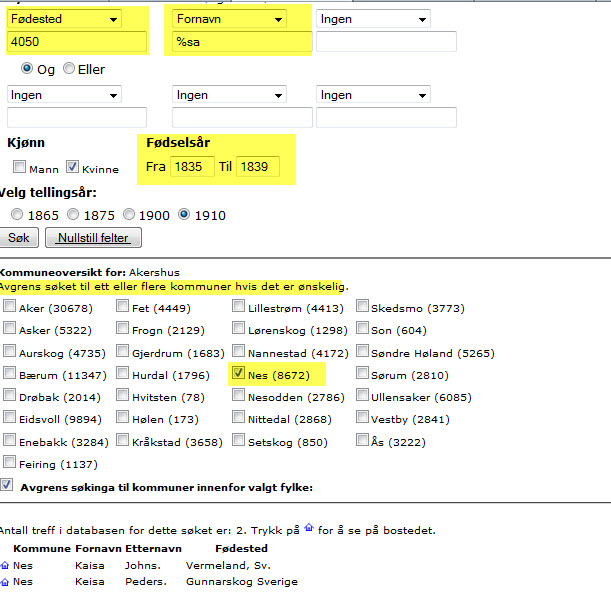Screen dimensions: 611x596
Task: Click Til year field showing 1839
Action: tap(258, 167)
